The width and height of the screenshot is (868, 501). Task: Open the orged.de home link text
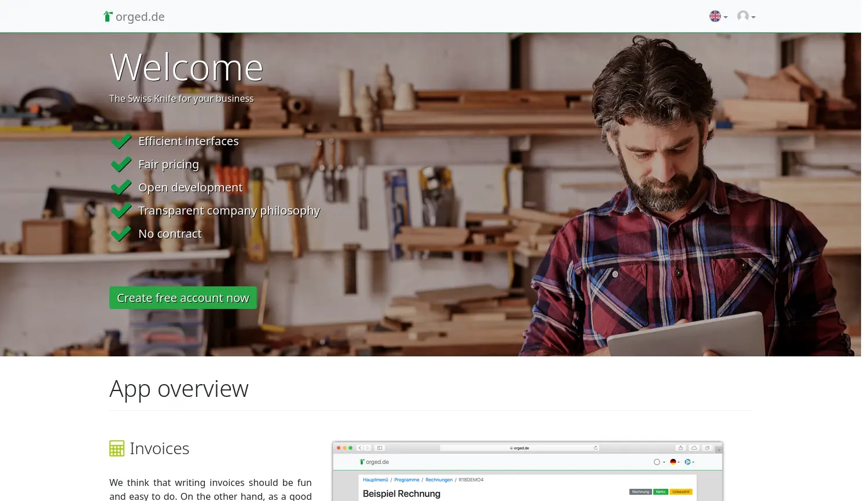coord(140,17)
